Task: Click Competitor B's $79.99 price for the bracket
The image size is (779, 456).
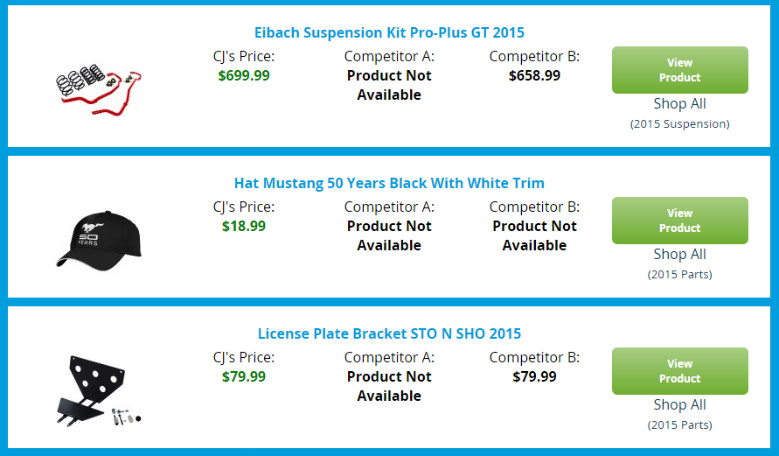Action: point(534,377)
